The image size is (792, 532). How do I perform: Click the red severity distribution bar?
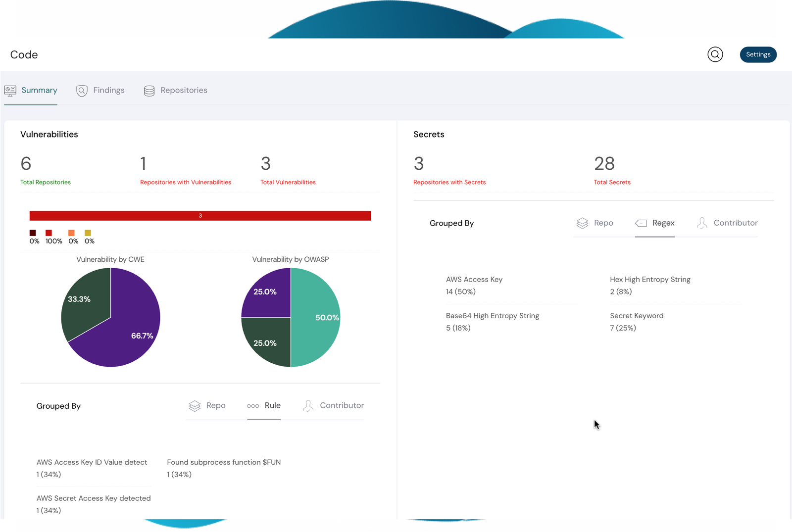coord(200,216)
